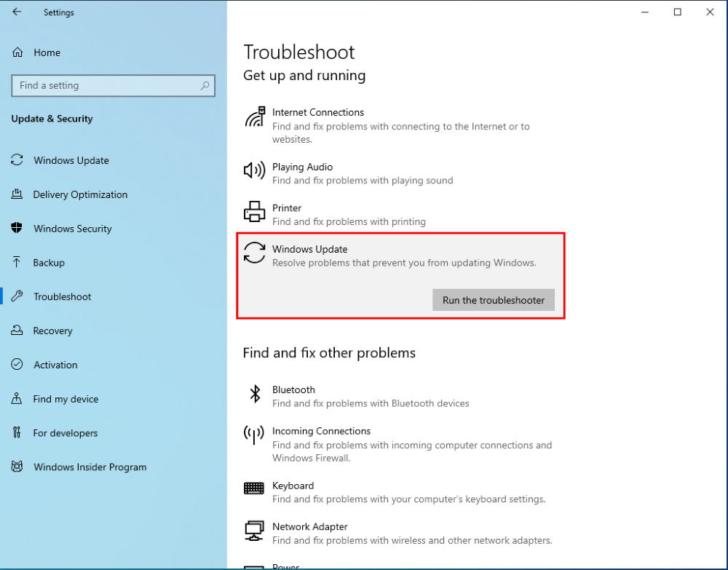Click the Network Adapter icon
Image resolution: width=728 pixels, height=570 pixels.
(254, 530)
